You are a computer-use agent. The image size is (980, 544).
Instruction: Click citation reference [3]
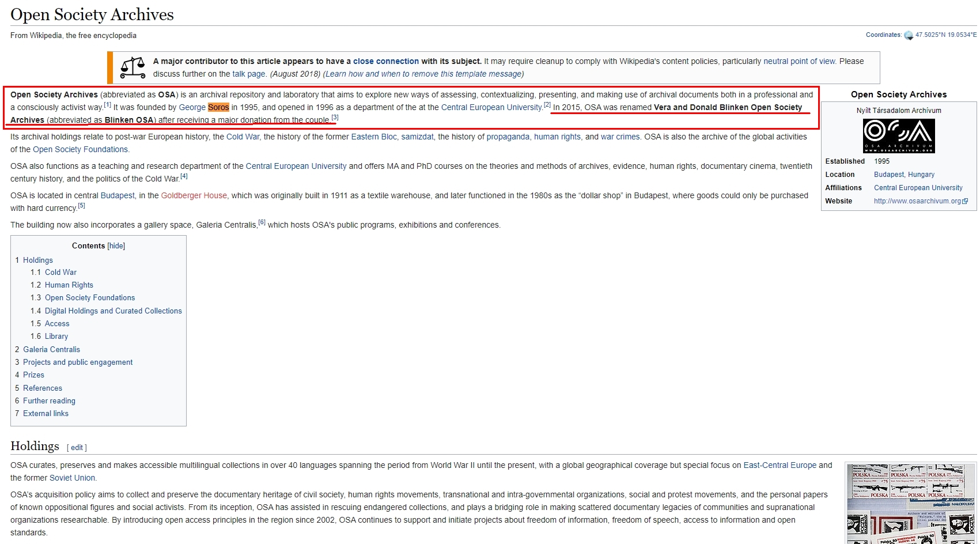pyautogui.click(x=335, y=118)
